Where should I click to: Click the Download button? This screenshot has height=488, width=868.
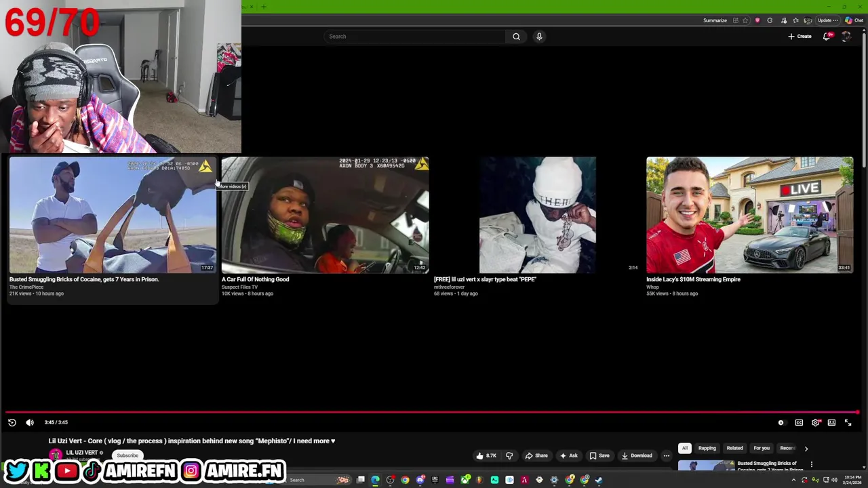point(637,455)
